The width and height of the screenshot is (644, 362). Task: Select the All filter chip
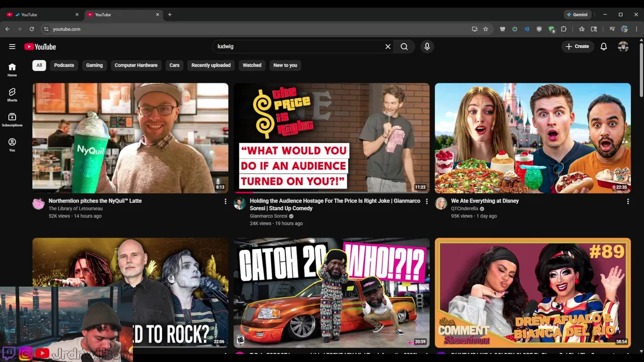(x=39, y=65)
